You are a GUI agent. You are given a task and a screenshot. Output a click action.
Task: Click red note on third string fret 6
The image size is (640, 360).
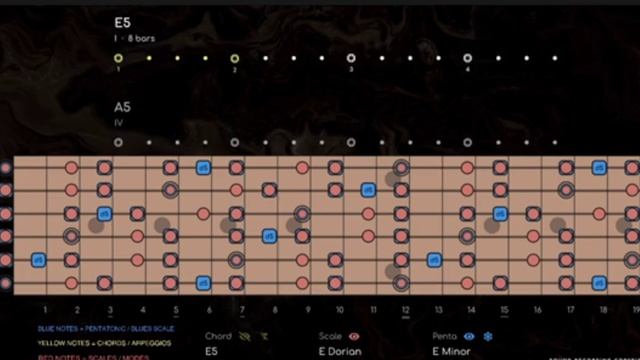click(203, 214)
